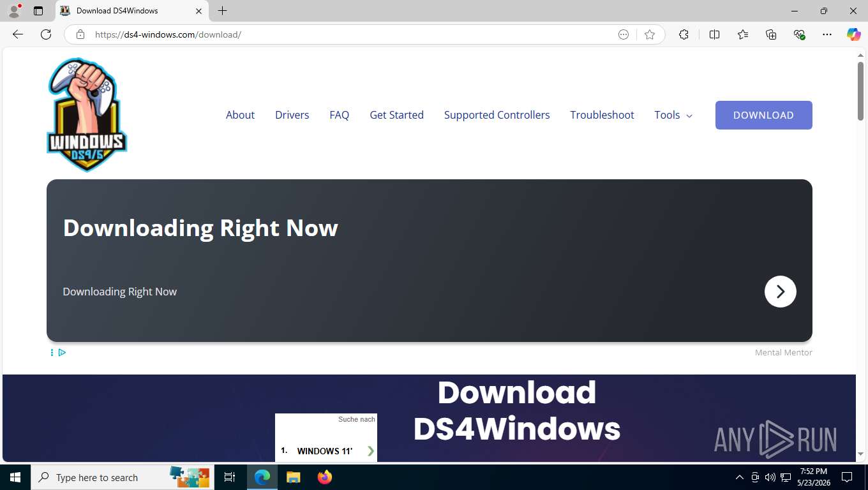Open Supported Controllers page

(497, 115)
